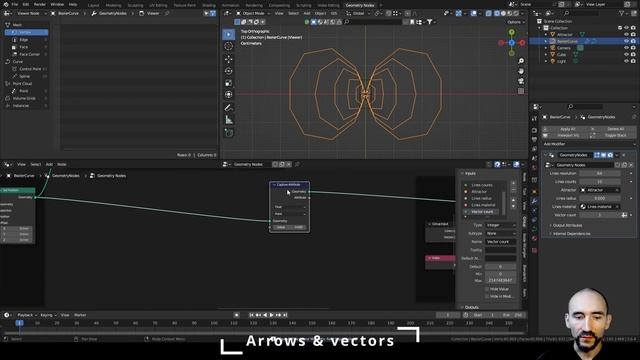Click the Add Modifier button
This screenshot has width=640, height=360.
click(590, 144)
